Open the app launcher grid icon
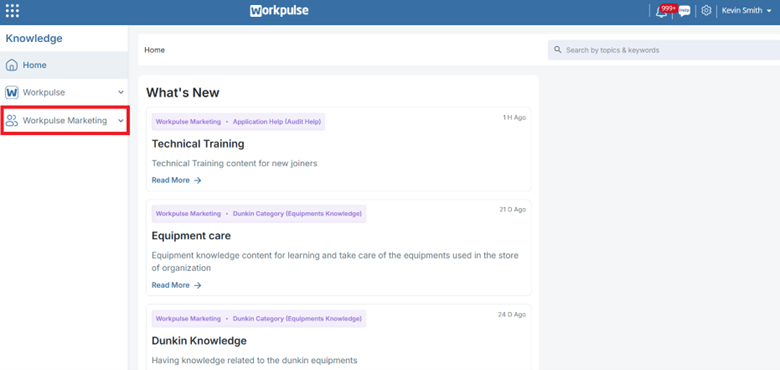The width and height of the screenshot is (780, 370). (x=12, y=10)
